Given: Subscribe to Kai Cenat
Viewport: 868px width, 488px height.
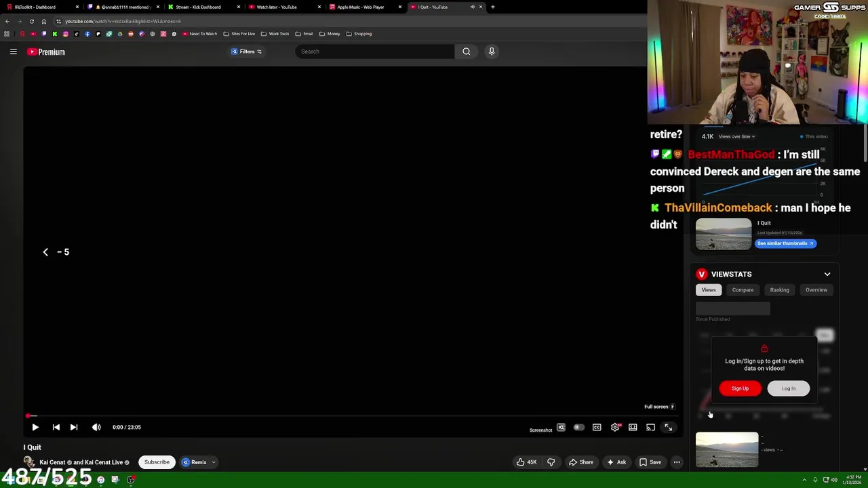Looking at the screenshot, I should tap(157, 462).
